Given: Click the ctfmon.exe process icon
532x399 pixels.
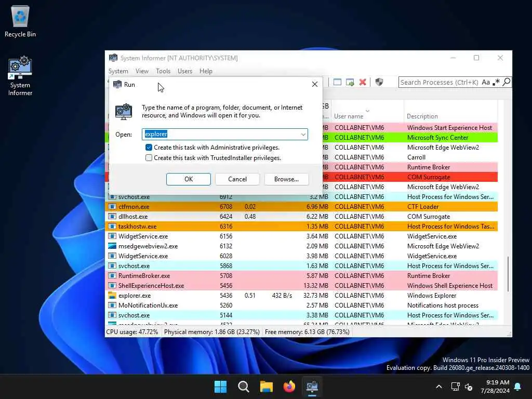Looking at the screenshot, I should [x=112, y=206].
